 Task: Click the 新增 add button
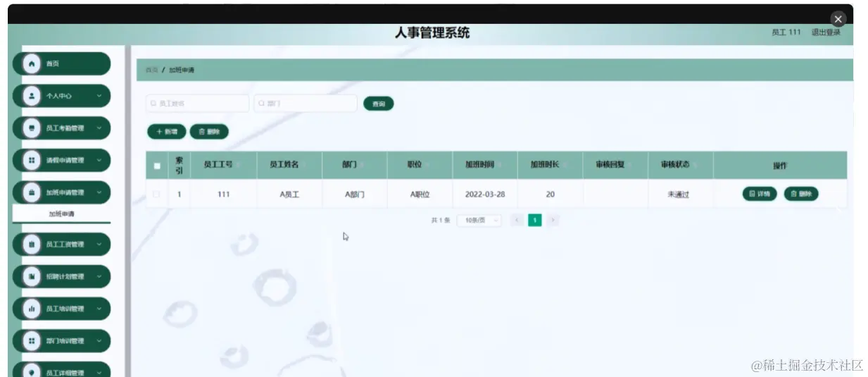coord(167,132)
